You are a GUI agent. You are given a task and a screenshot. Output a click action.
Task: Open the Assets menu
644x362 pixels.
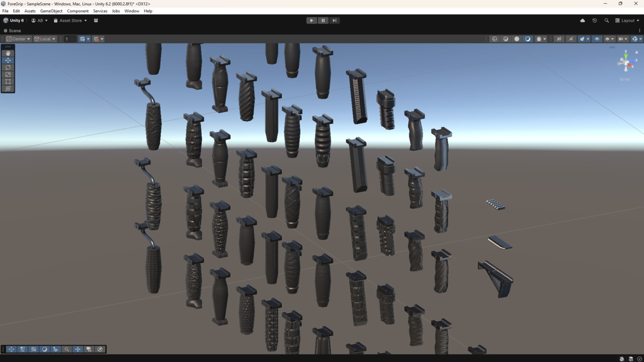click(x=30, y=11)
